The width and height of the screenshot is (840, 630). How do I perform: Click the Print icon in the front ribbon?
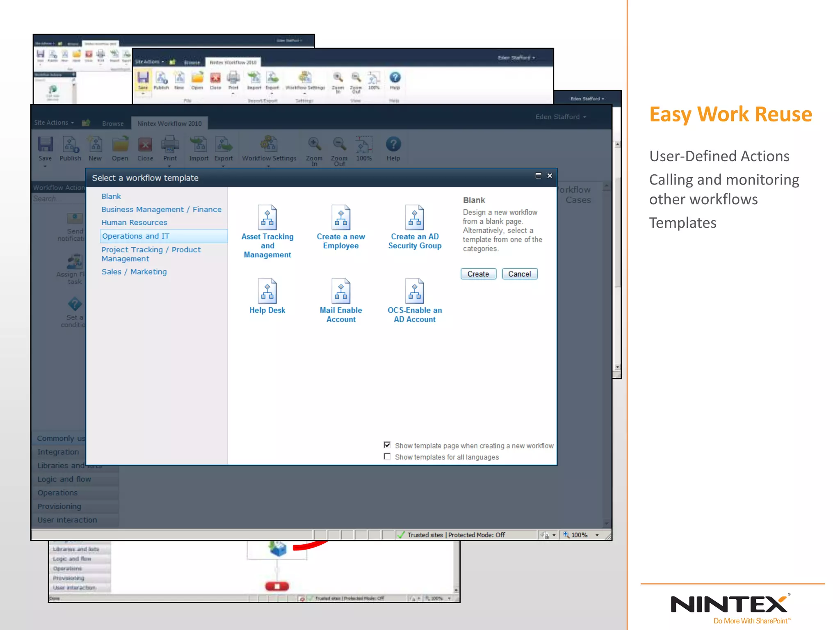(x=170, y=144)
